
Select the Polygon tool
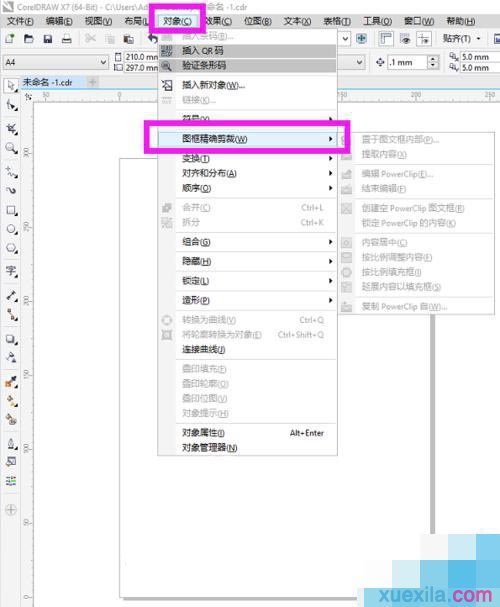tap(11, 248)
